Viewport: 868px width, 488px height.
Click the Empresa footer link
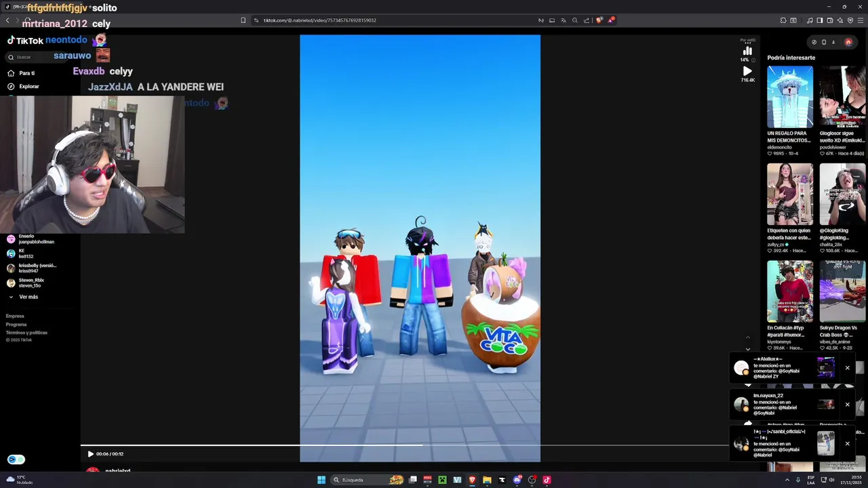[x=15, y=316]
